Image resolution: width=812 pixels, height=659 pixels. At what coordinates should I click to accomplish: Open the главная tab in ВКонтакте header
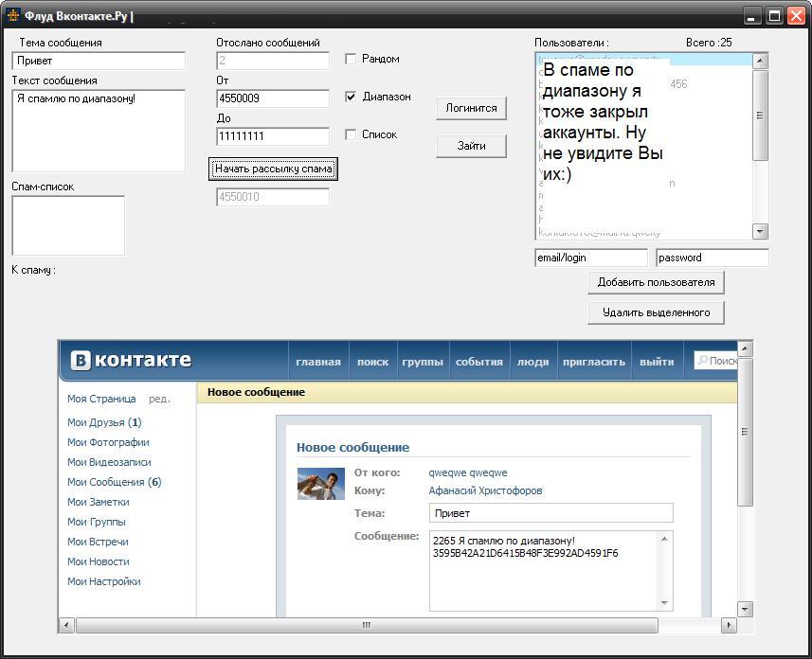point(318,362)
